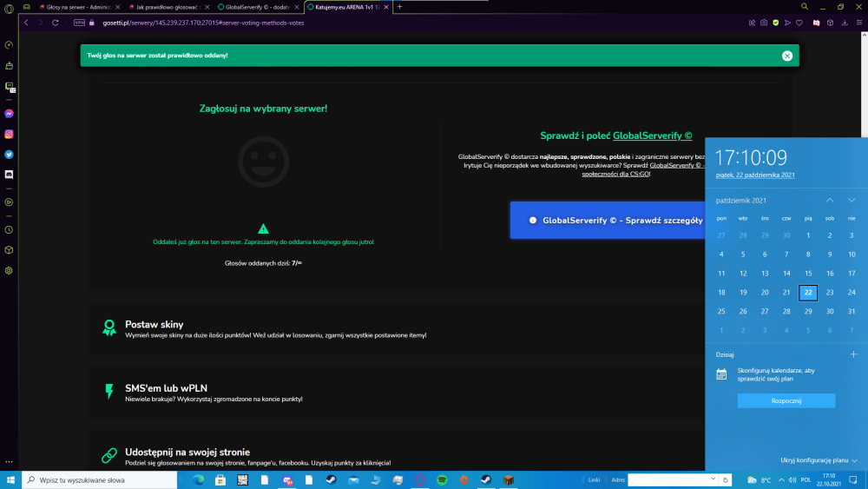The width and height of the screenshot is (868, 489).
Task: Open the Windows Start menu
Action: coord(10,480)
